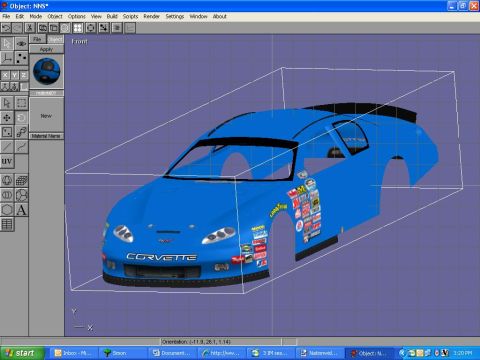Add an N-gon hexagon shape
The image size is (480, 360).
(x=7, y=210)
